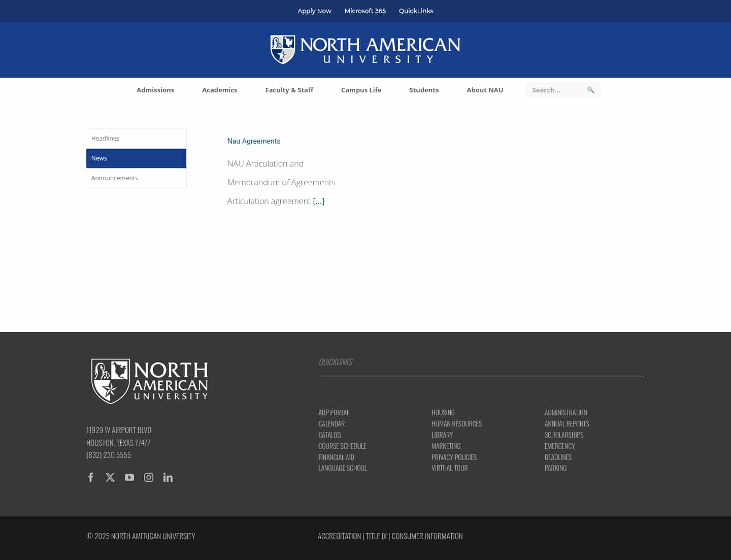Expand the Academics navigation menu
The image size is (731, 560).
click(219, 90)
